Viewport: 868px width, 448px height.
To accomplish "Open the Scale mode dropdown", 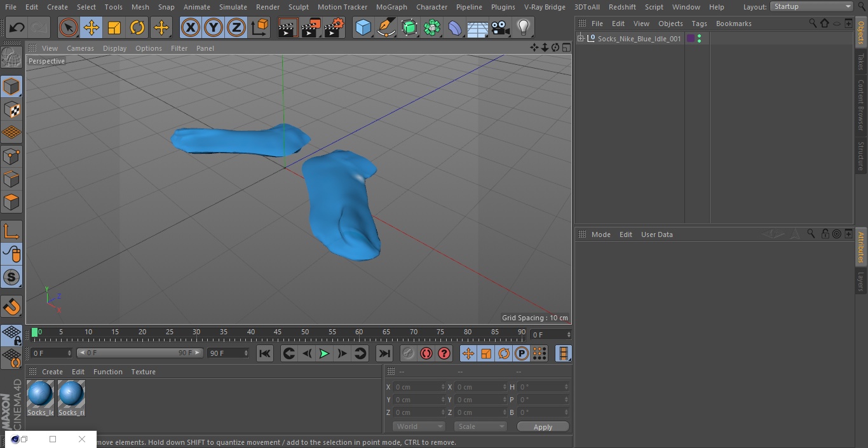I will (480, 426).
